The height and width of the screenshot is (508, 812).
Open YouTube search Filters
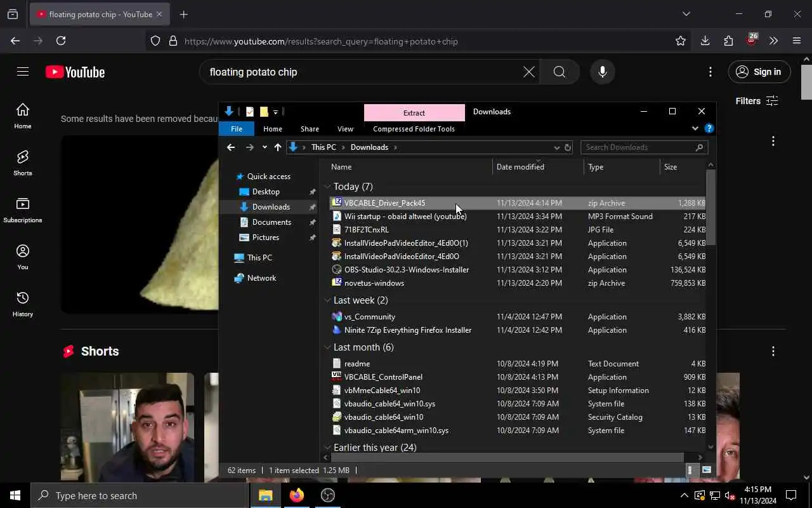(756, 101)
